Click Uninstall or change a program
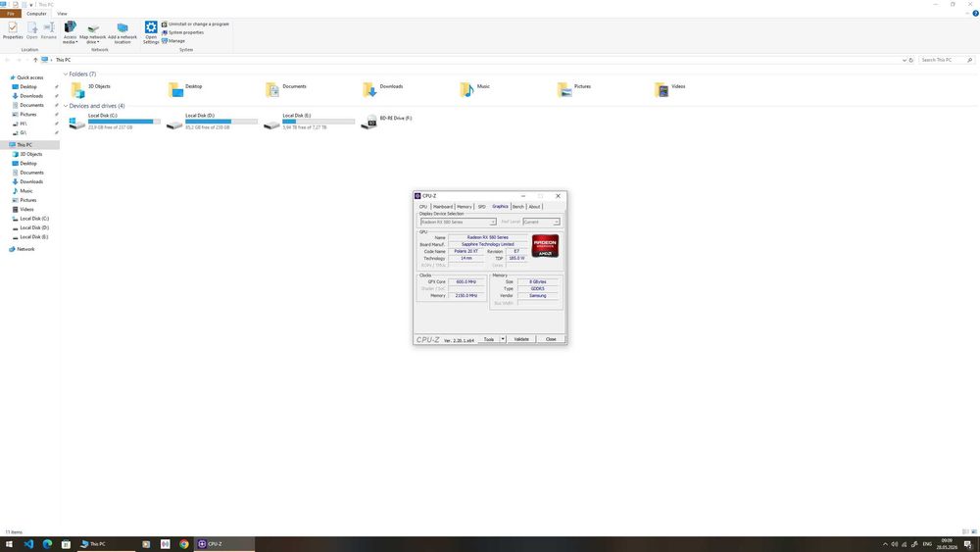Screen dimensions: 980x552 point(195,24)
